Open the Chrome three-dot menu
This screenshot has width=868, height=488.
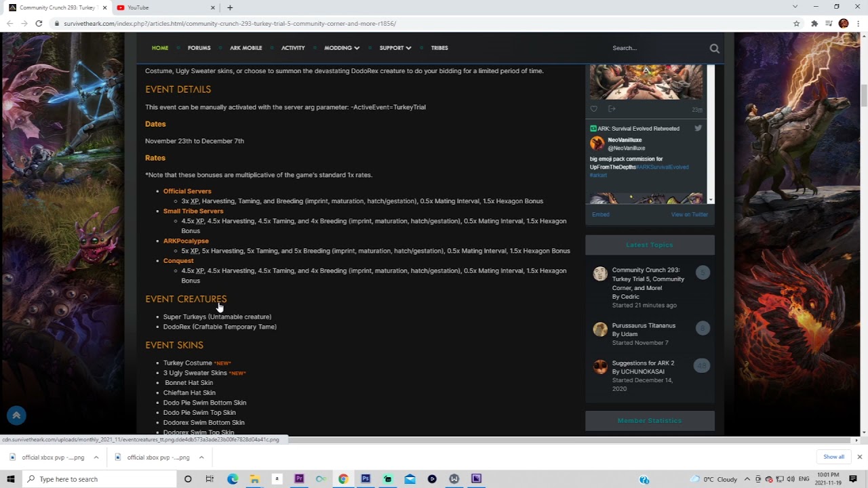(858, 23)
